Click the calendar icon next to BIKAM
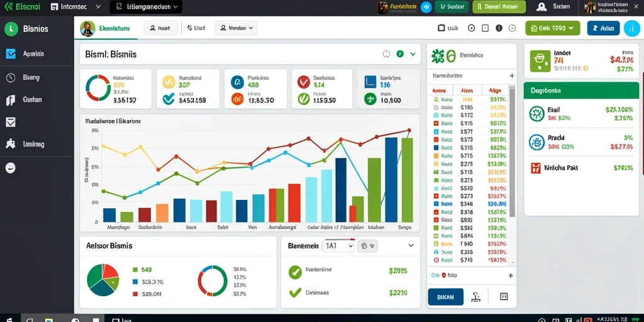The width and height of the screenshot is (644, 322). (x=504, y=297)
